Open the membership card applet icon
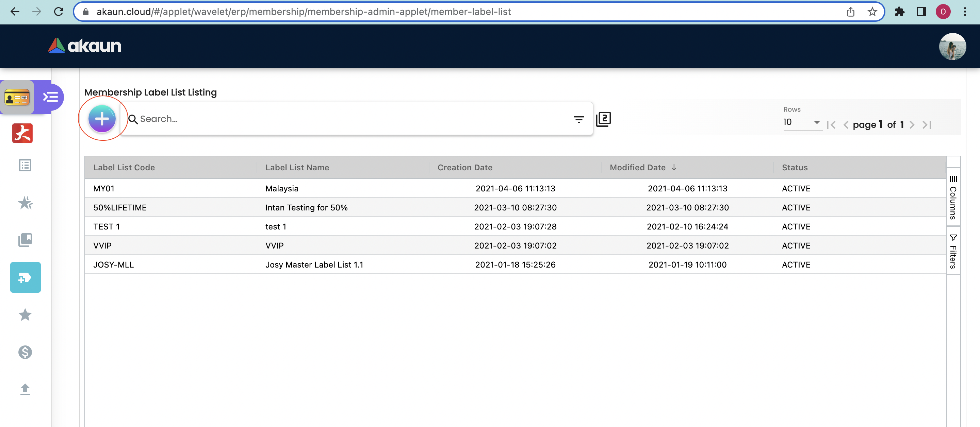 17,97
